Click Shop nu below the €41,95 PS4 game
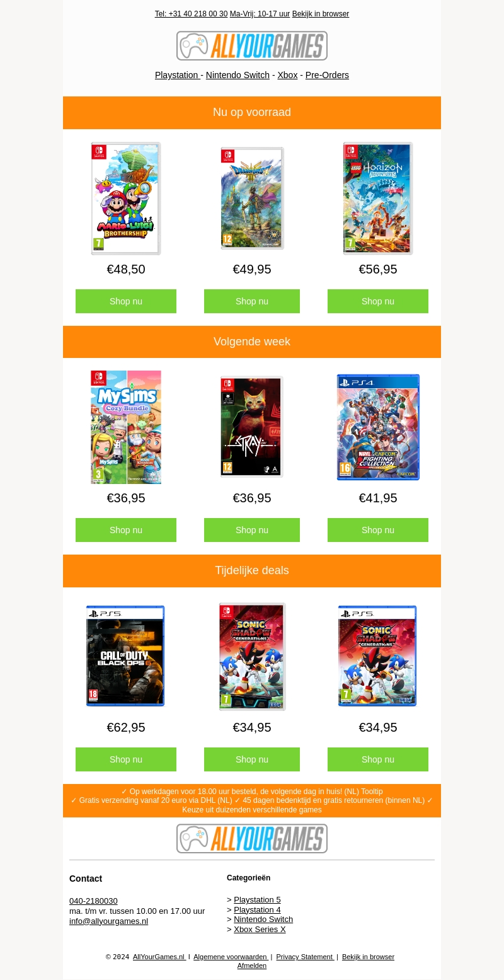 coord(378,530)
